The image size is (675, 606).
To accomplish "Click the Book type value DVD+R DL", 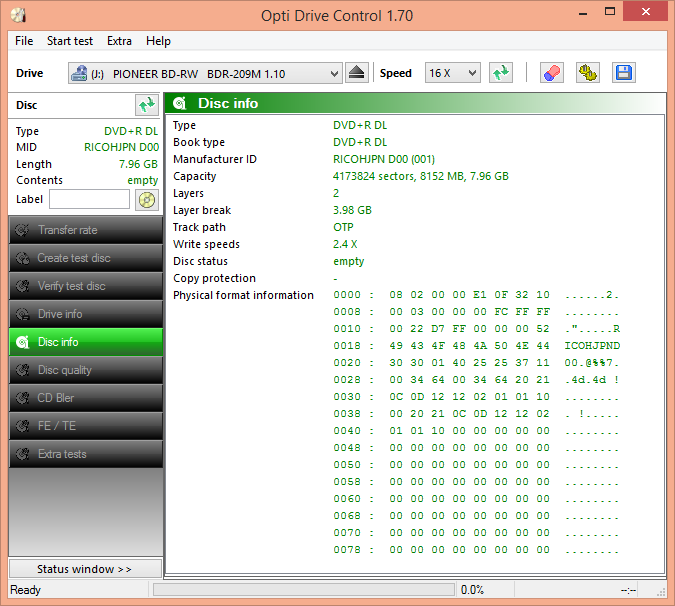I will click(360, 142).
